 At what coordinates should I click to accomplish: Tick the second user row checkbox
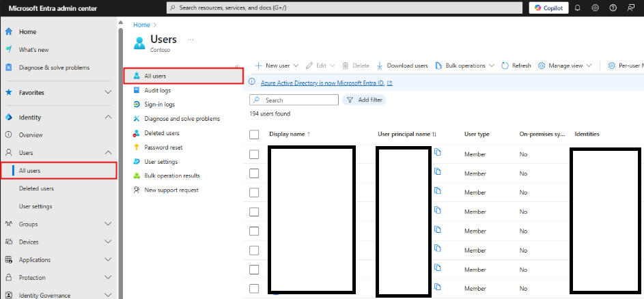(254, 173)
